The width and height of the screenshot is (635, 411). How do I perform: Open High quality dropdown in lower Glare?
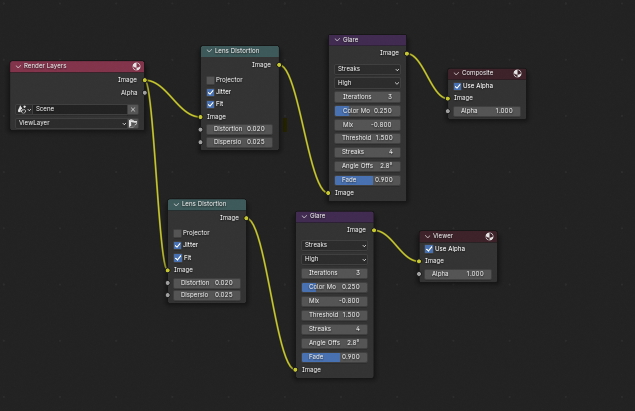(335, 259)
